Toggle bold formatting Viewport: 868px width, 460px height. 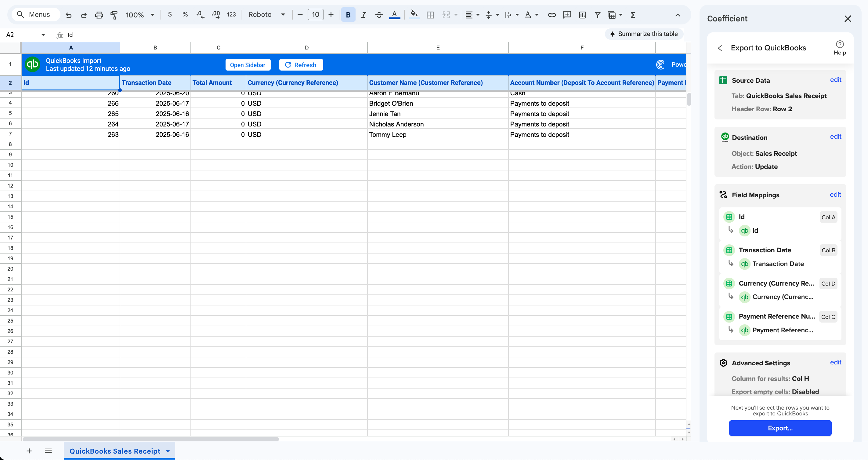tap(348, 14)
